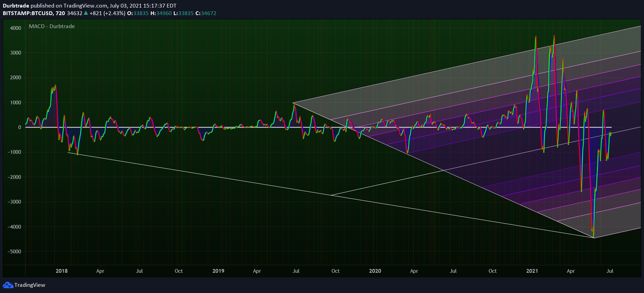This screenshot has height=293, width=644.
Task: Click the 2018 label on time axis
Action: [x=62, y=271]
